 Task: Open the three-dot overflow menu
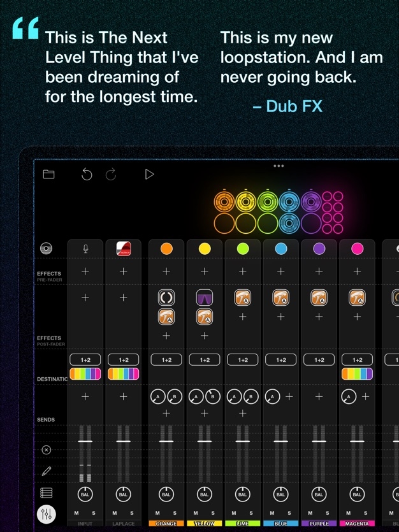pyautogui.click(x=279, y=166)
